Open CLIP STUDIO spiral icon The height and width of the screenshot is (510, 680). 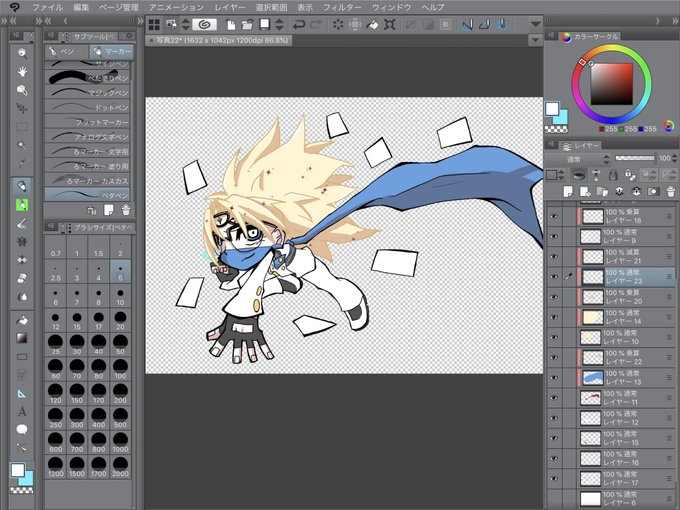tap(205, 25)
